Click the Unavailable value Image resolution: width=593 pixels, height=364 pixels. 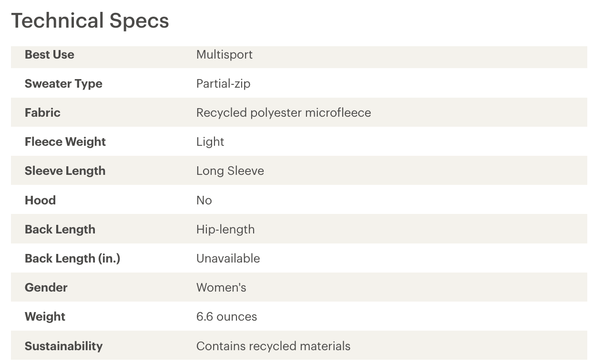click(228, 258)
